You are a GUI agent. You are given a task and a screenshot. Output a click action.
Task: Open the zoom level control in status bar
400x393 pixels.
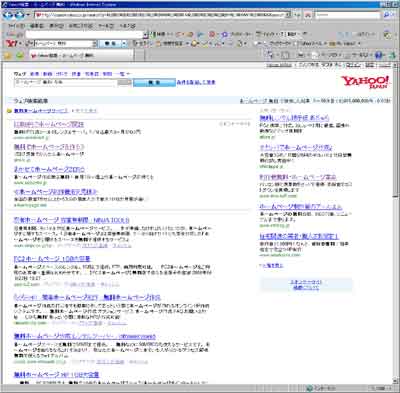(x=380, y=389)
